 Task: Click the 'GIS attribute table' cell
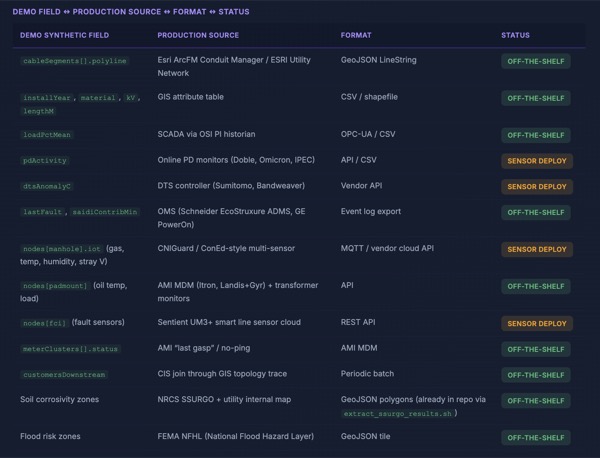(191, 97)
